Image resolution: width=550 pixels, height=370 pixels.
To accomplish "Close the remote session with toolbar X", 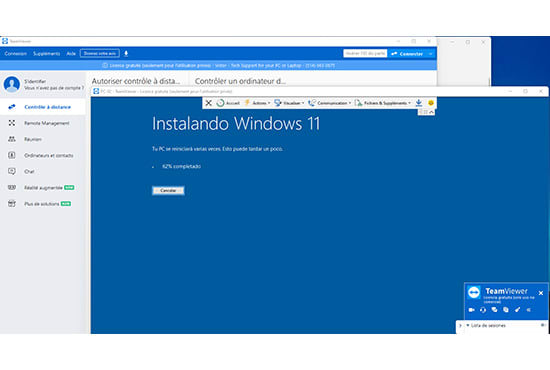I will click(x=208, y=103).
